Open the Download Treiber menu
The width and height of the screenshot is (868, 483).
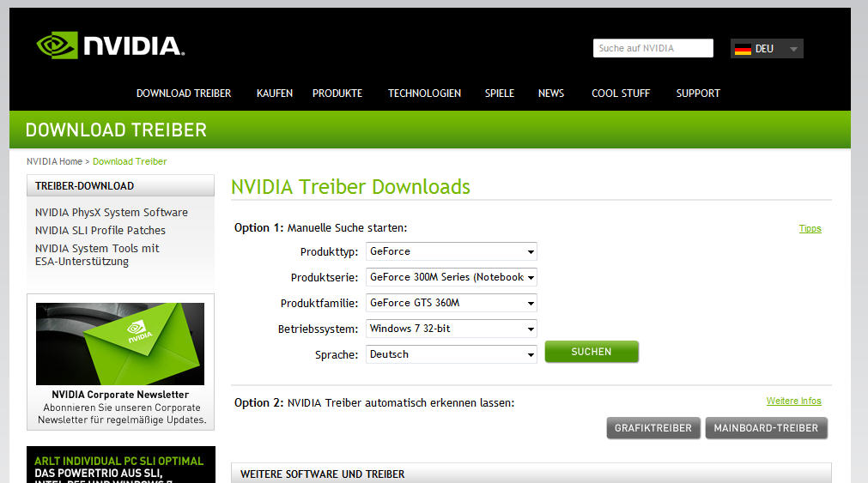(x=184, y=94)
